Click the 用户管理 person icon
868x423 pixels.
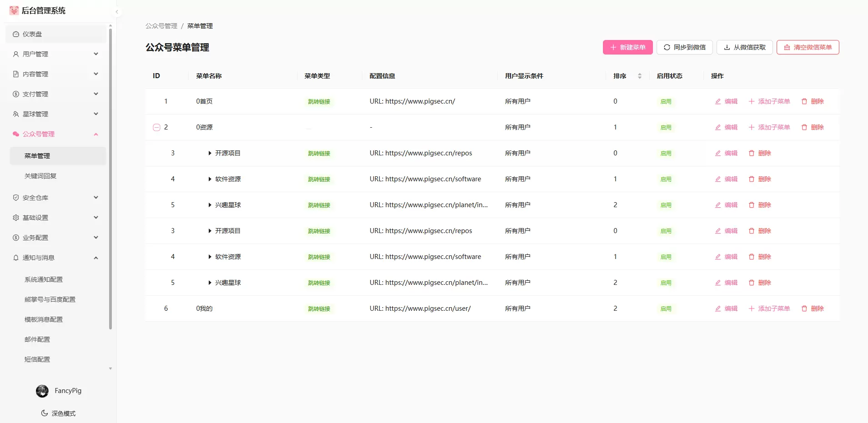tap(16, 54)
